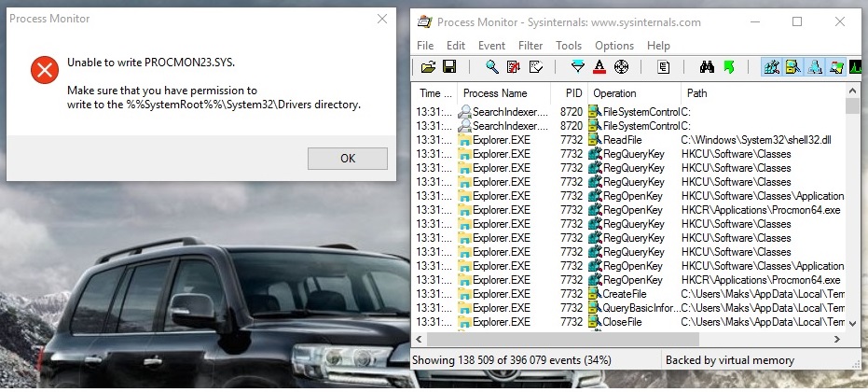Image resolution: width=868 pixels, height=392 pixels.
Task: Click 'Showing 138 509 of 396 079 events' status
Action: tap(512, 360)
